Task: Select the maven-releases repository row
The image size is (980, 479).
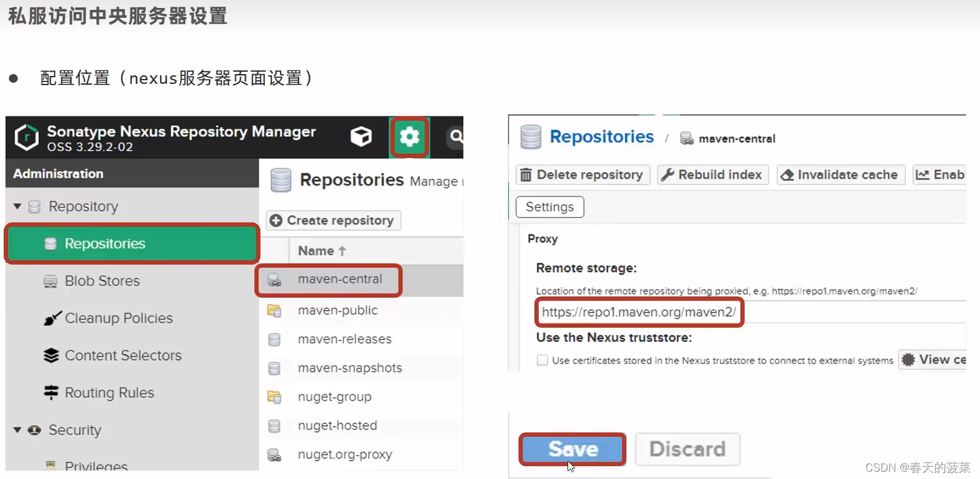Action: [x=361, y=339]
